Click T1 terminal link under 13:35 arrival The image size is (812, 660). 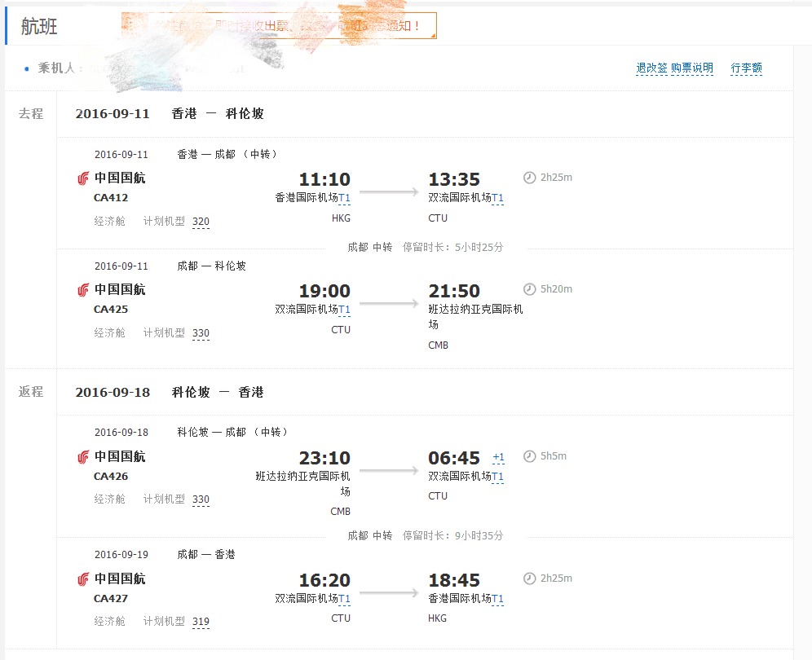(x=497, y=198)
